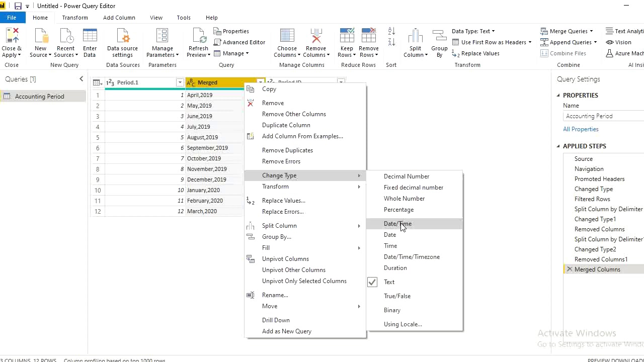The image size is (644, 362).
Task: Click Combine Files in the ribbon
Action: pos(563,53)
